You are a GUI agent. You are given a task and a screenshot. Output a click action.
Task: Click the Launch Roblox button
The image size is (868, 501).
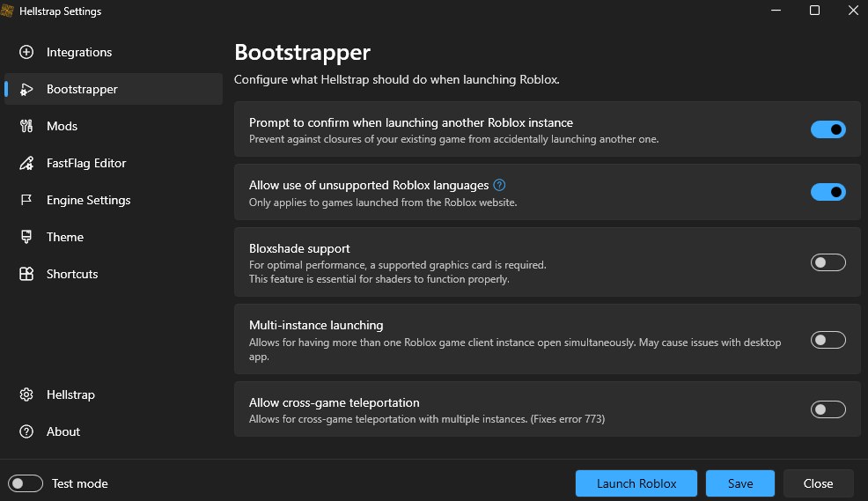(636, 483)
